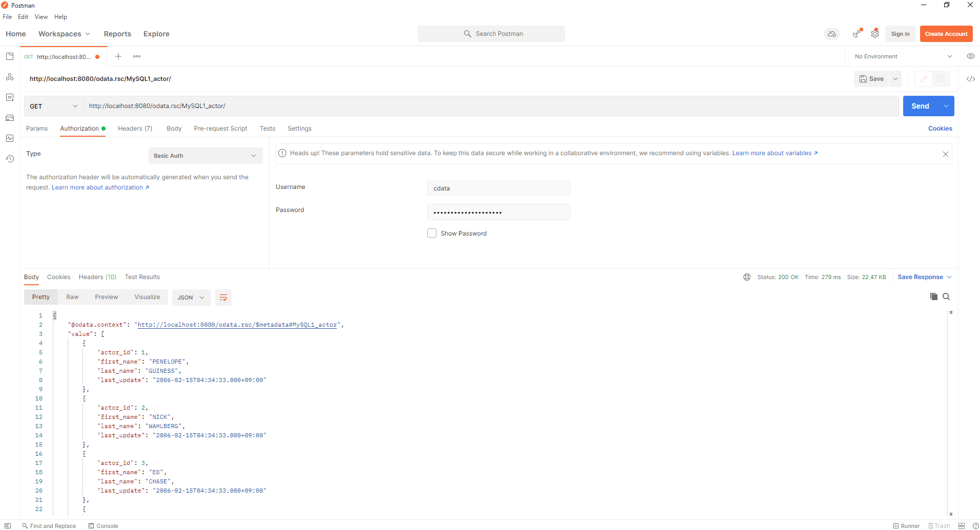Switch to the Body request tab
This screenshot has width=980, height=530.
click(x=174, y=129)
